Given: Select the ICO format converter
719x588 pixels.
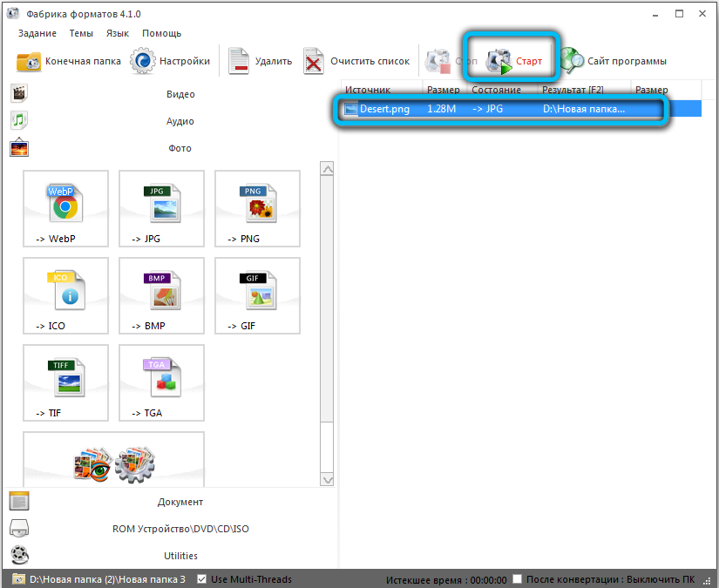Looking at the screenshot, I should click(x=66, y=295).
